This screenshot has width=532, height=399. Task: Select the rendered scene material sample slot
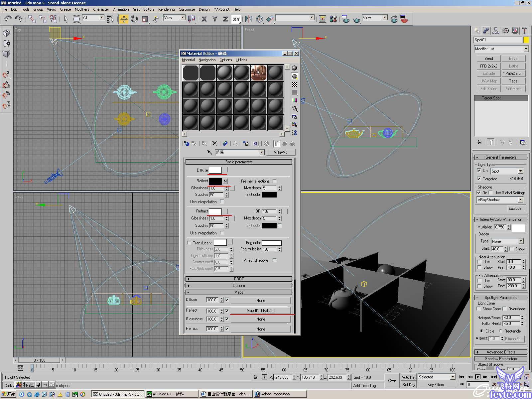click(258, 73)
